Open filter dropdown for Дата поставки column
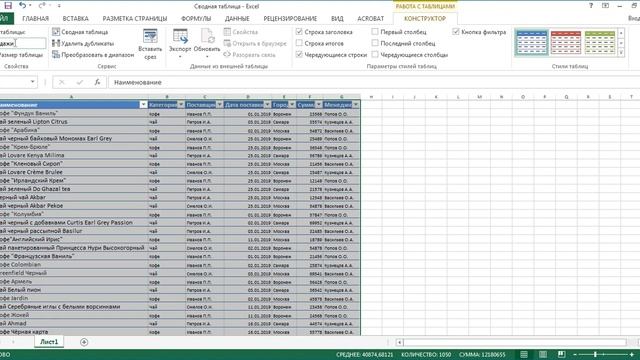640x360 pixels. [267, 105]
